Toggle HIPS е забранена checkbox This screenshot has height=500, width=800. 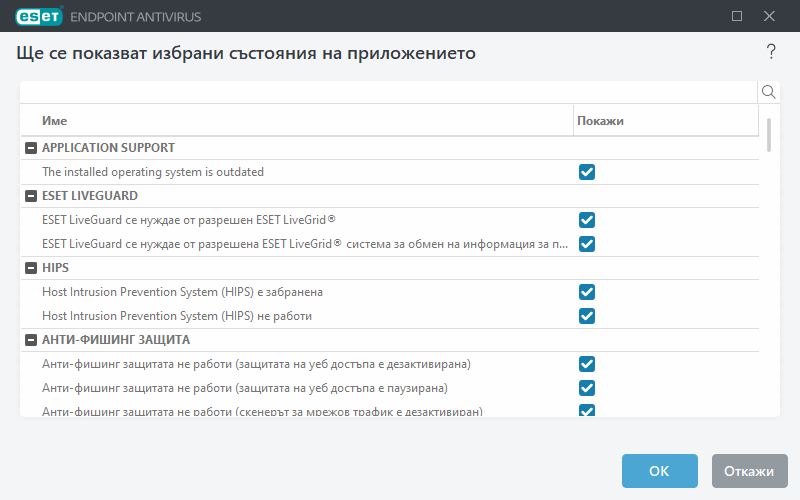[587, 292]
